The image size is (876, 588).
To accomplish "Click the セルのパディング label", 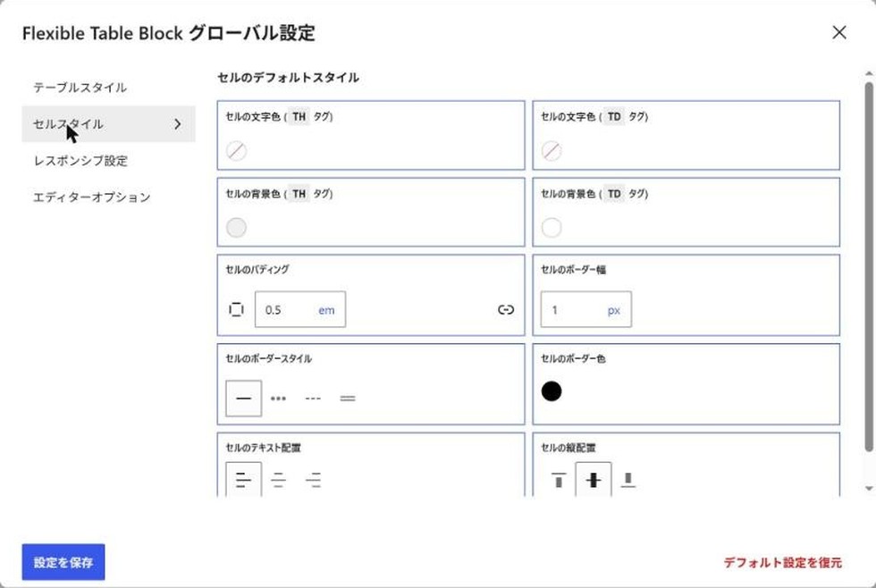I will point(257,269).
